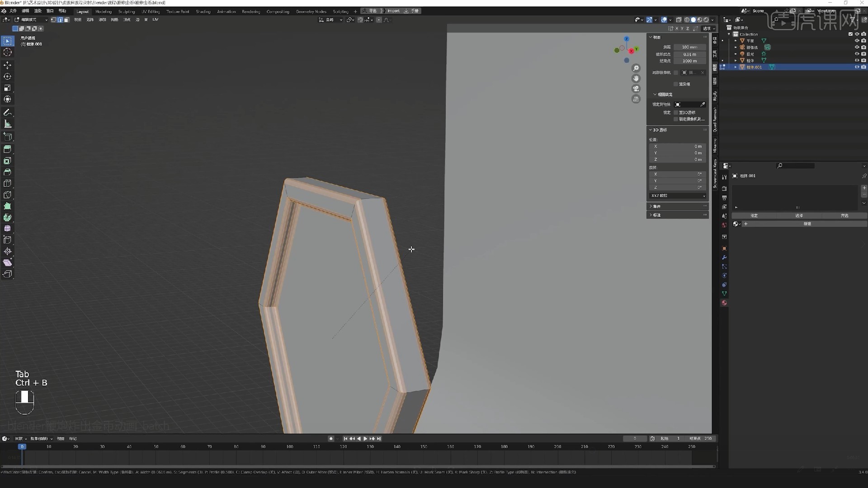
Task: Click the 指定 button in material panel
Action: 754,216
